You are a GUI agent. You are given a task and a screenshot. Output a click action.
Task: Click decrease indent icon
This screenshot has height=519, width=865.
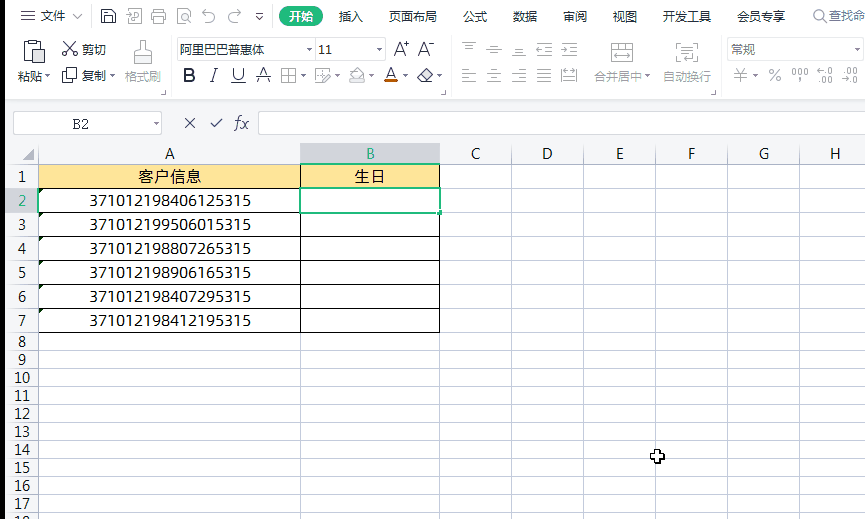click(x=544, y=49)
